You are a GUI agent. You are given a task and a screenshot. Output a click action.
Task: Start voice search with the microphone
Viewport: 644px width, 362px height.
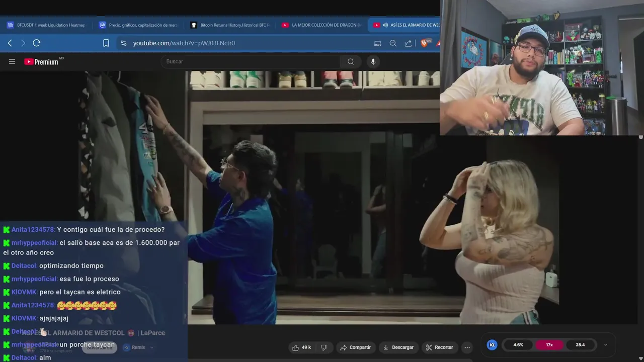coord(373,61)
